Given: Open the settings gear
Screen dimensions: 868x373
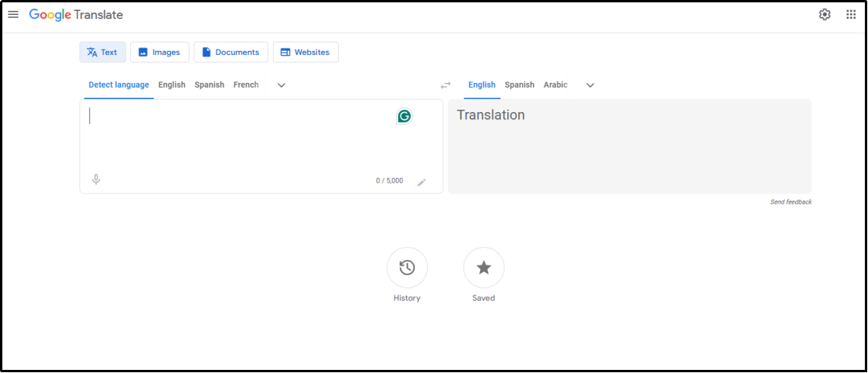Looking at the screenshot, I should point(824,15).
